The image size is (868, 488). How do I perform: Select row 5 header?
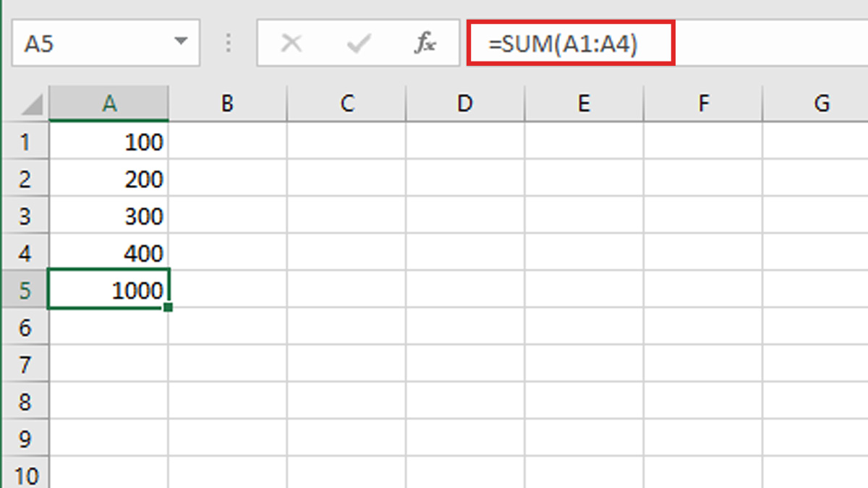point(25,290)
